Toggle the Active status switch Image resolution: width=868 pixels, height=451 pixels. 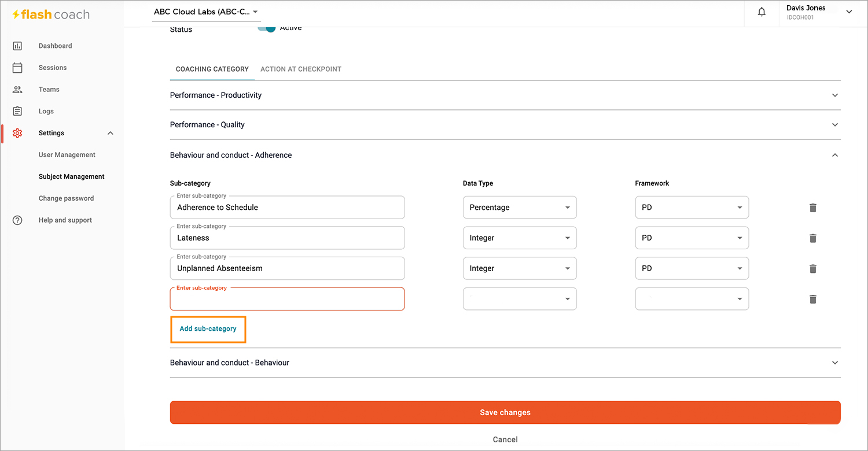[x=267, y=28]
